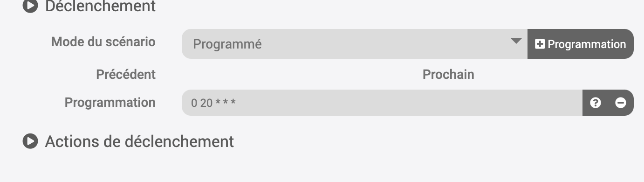Place the cursor after the cron expression text
This screenshot has height=182, width=644.
(x=238, y=103)
